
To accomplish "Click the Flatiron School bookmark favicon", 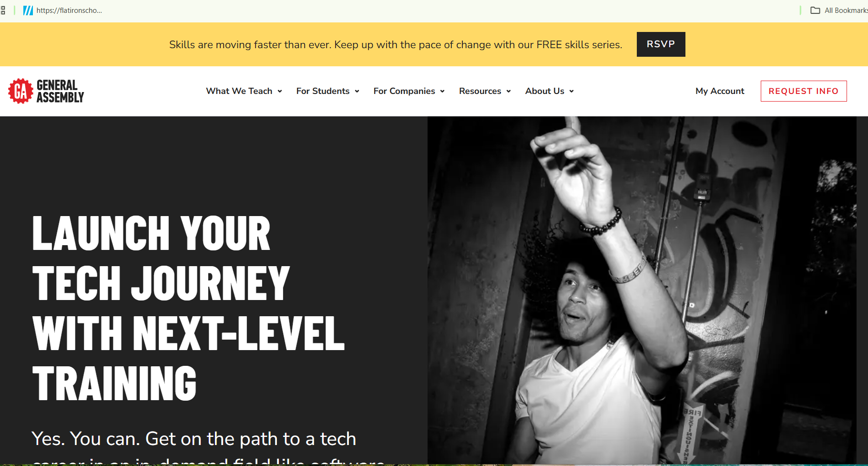I will click(28, 10).
